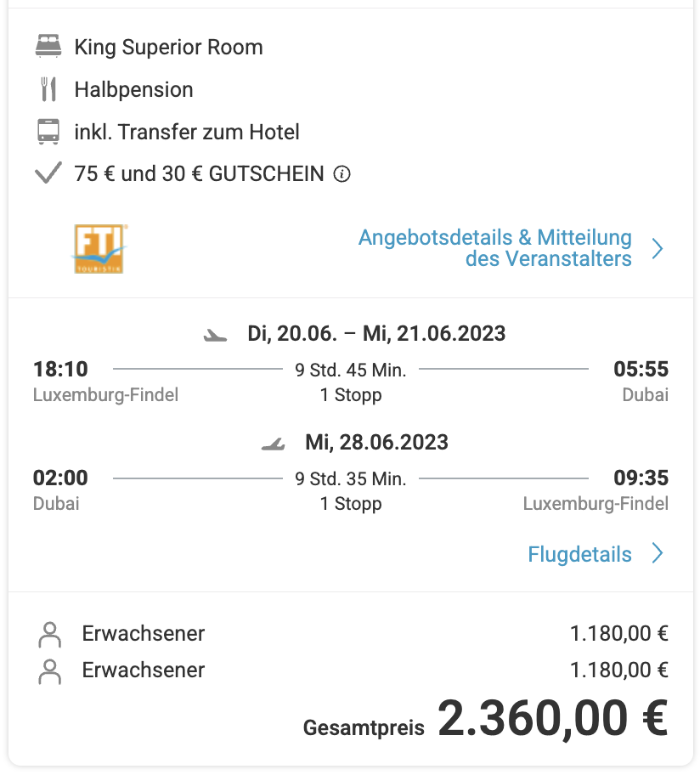Viewport: 700px width, 775px height.
Task: Click the return date Mi, 28.06.2023
Action: 377,443
